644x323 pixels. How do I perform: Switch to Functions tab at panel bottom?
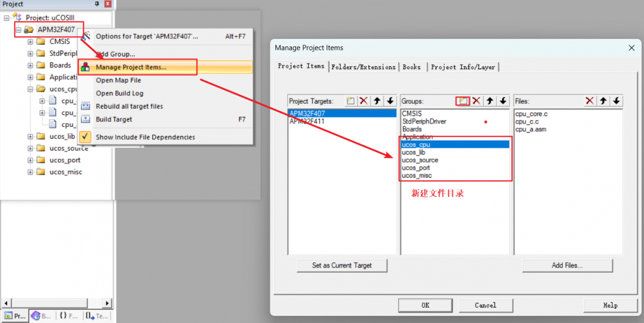click(68, 316)
